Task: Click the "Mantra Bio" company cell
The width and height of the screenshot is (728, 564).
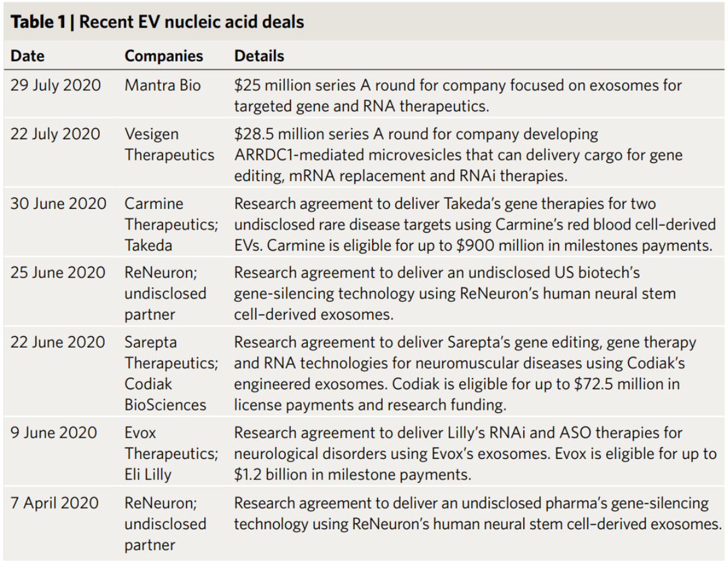Action: point(162,86)
